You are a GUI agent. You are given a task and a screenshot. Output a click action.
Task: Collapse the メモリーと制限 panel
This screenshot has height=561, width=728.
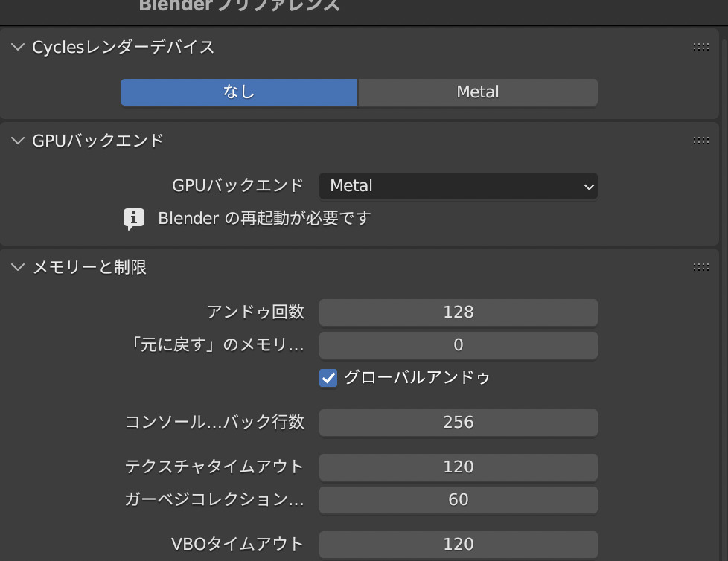pos(18,267)
